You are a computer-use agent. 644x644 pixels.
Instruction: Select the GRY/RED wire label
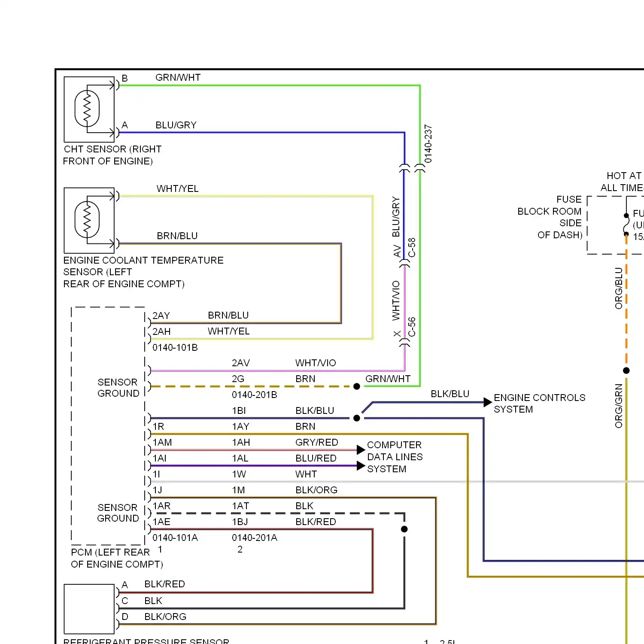tap(317, 443)
